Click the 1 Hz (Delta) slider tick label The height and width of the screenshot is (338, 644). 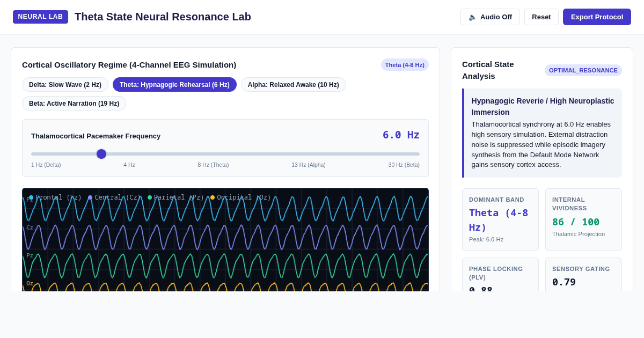[x=46, y=165]
